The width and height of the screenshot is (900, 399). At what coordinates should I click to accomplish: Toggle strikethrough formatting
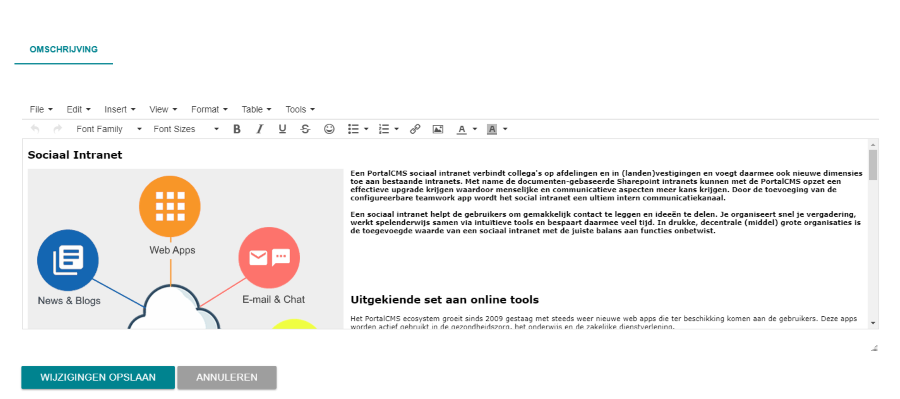click(305, 129)
